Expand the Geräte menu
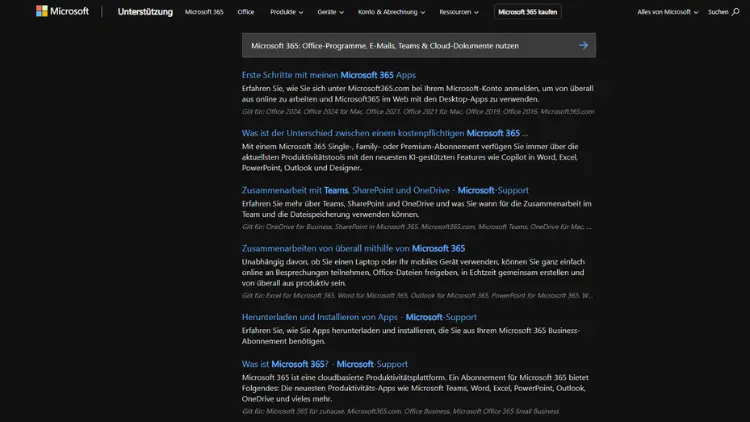The image size is (750, 422). [331, 12]
